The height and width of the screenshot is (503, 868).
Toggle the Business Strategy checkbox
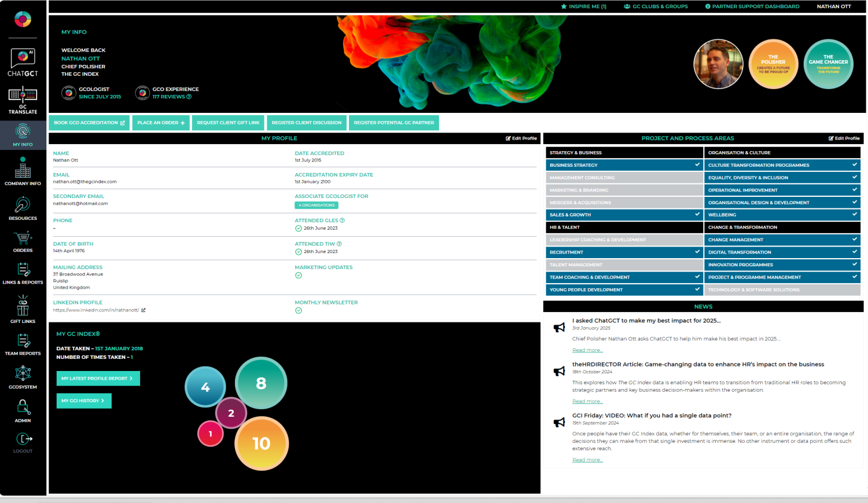(697, 165)
